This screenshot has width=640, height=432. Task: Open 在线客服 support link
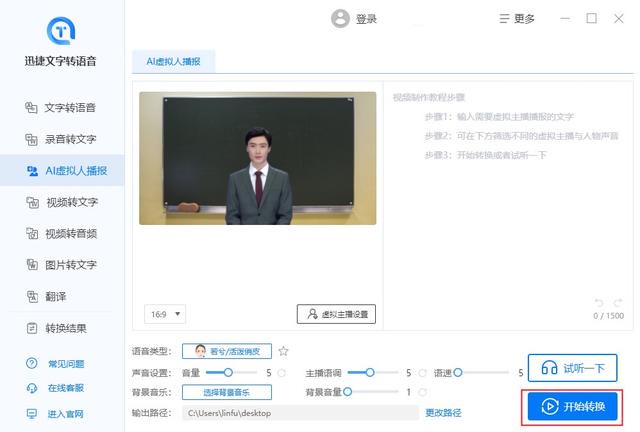pos(56,388)
